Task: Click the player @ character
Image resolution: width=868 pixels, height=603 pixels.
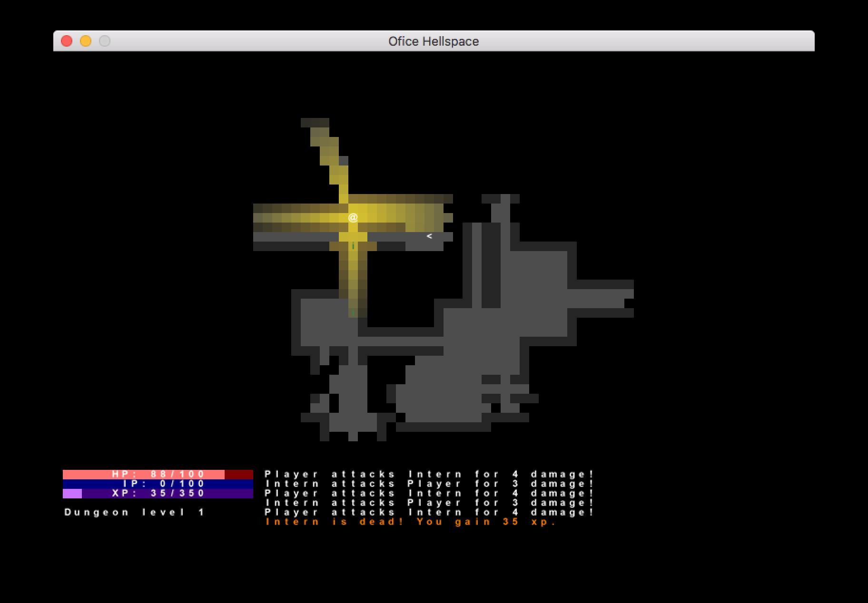Action: (x=353, y=217)
